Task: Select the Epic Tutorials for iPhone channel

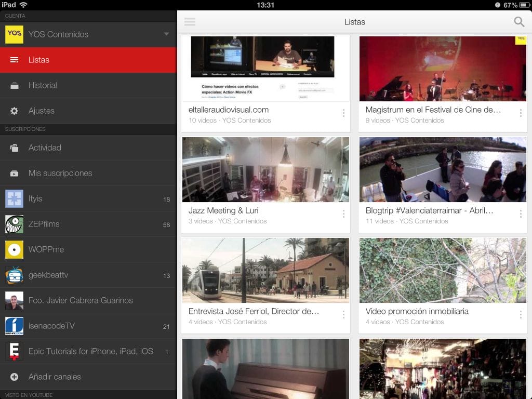Action: 14,351
